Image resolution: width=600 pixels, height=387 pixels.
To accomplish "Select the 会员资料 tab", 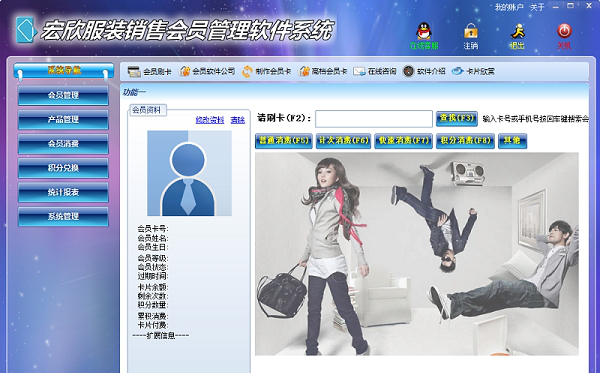I will (147, 110).
